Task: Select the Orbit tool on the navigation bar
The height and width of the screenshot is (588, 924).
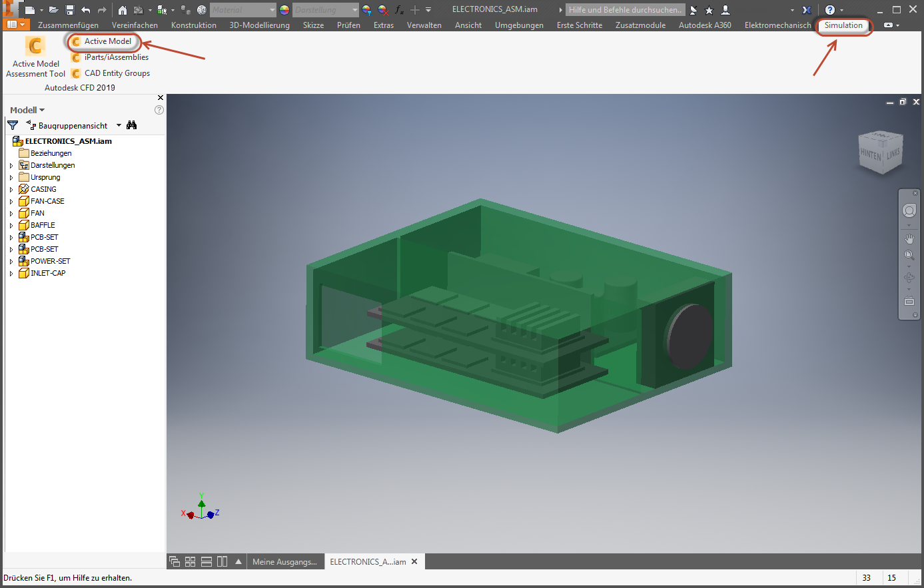Action: (909, 278)
